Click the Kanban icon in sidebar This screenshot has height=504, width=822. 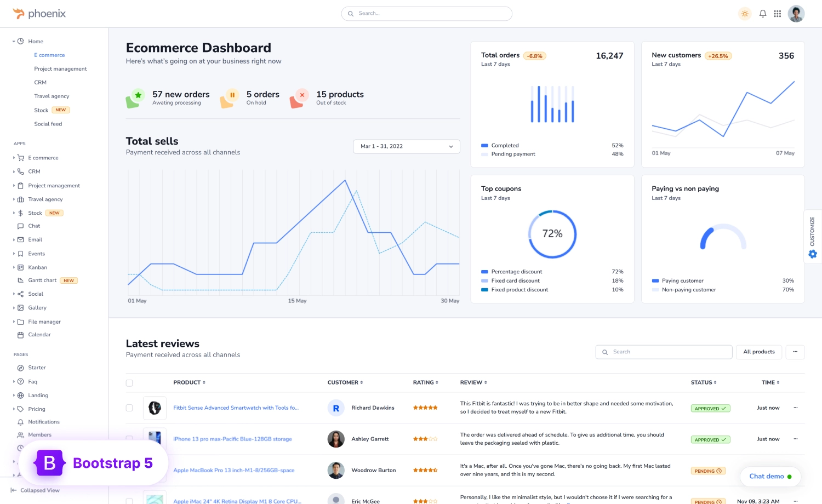[20, 267]
